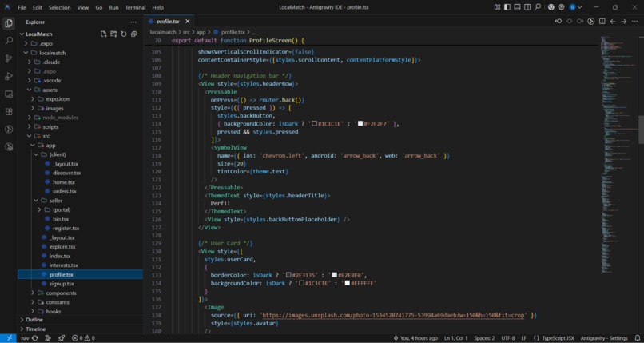Screen dimensions: 644x343
Task: Close the profile.tsx tab
Action: point(188,22)
